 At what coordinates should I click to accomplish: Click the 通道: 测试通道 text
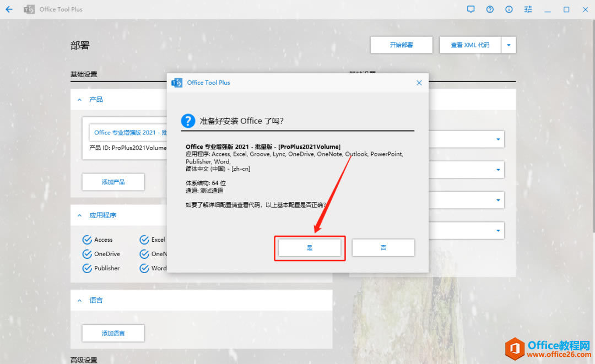(204, 191)
